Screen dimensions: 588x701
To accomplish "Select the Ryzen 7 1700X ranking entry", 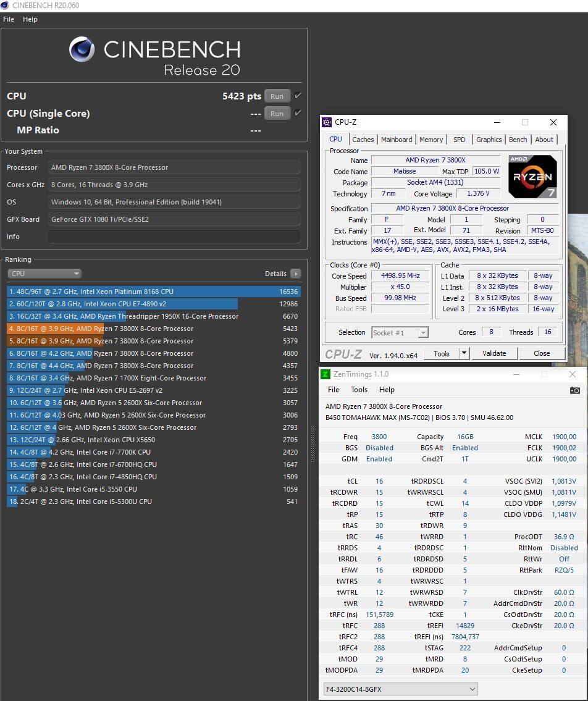I will click(x=154, y=378).
